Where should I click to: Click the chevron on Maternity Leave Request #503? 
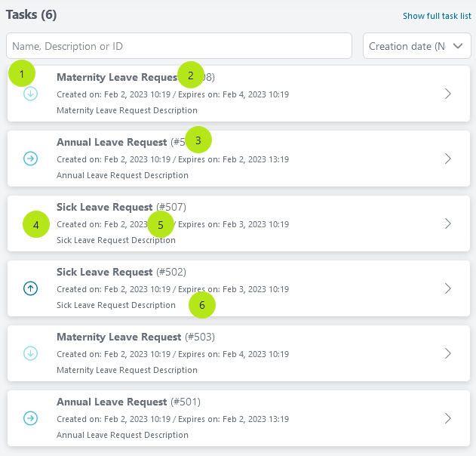(x=447, y=353)
